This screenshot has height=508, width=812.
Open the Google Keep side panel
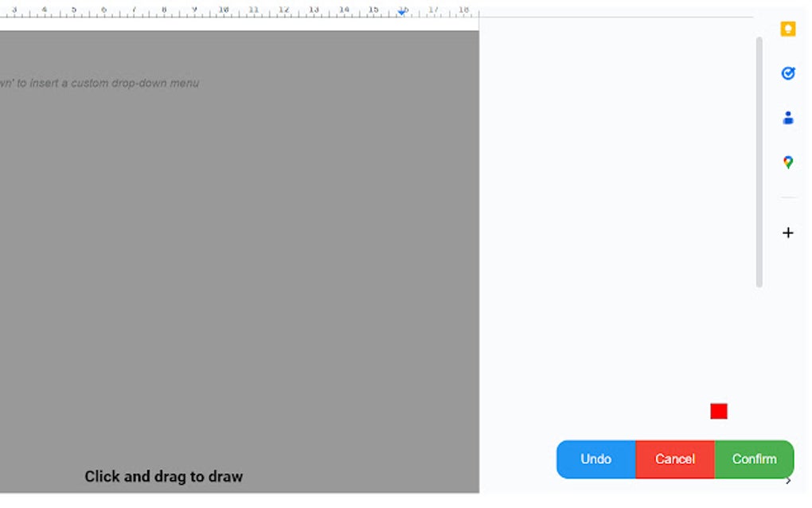(787, 29)
